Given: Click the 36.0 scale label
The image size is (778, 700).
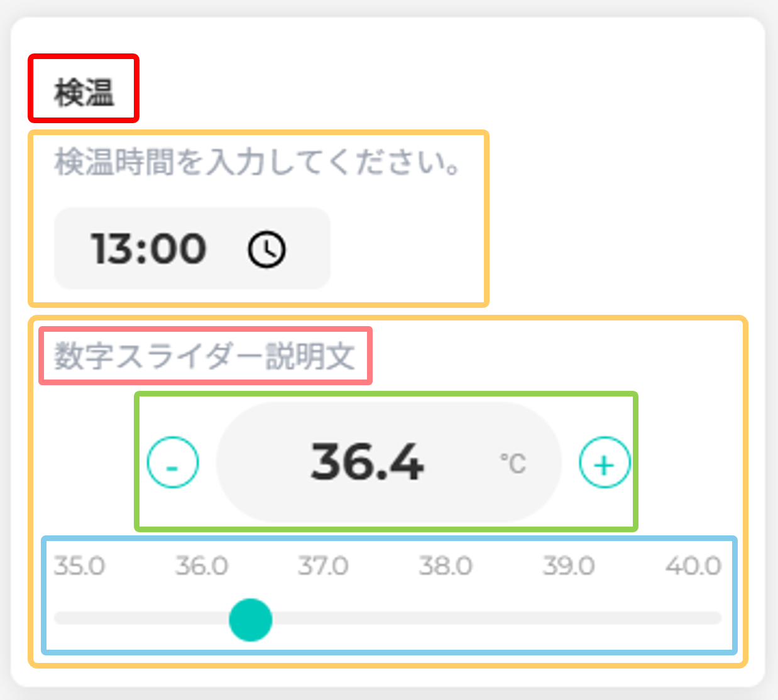Looking at the screenshot, I should [202, 566].
